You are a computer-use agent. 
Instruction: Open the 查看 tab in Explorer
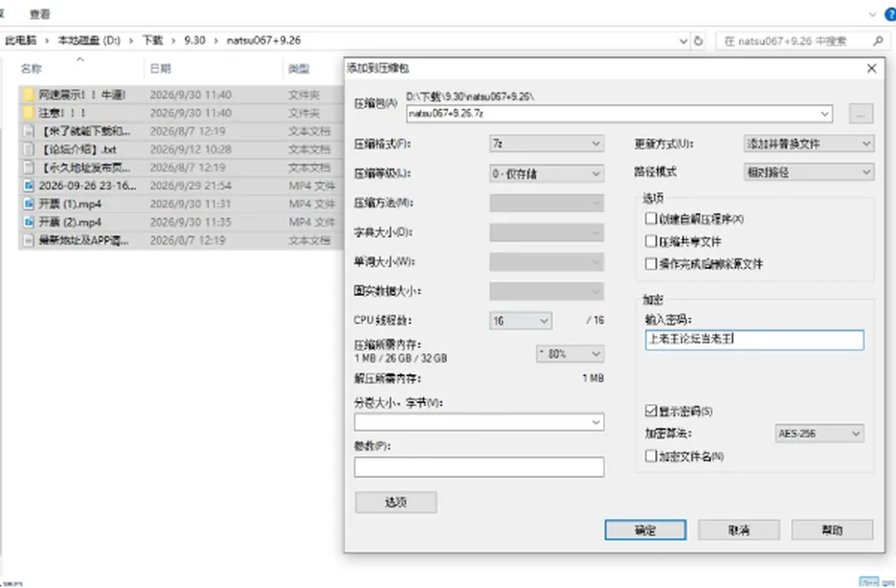40,14
